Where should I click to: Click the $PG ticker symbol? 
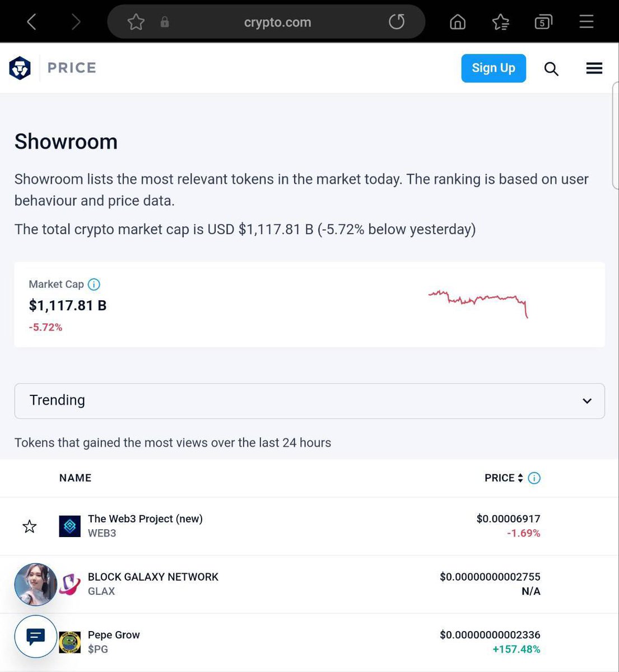[98, 650]
